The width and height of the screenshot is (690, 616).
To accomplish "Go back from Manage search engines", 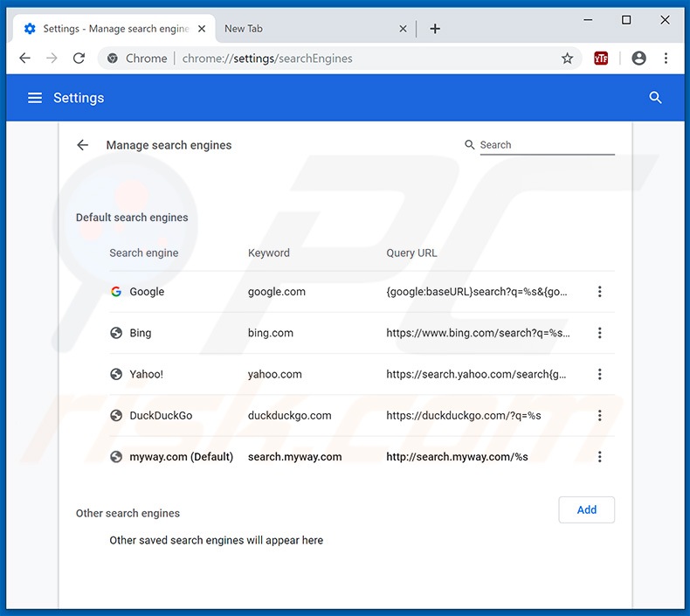I will tap(83, 145).
